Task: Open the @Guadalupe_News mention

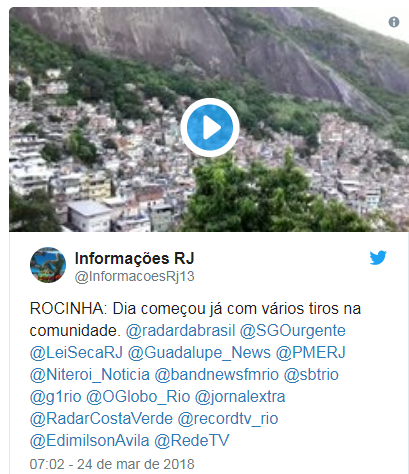Action: coord(199,353)
